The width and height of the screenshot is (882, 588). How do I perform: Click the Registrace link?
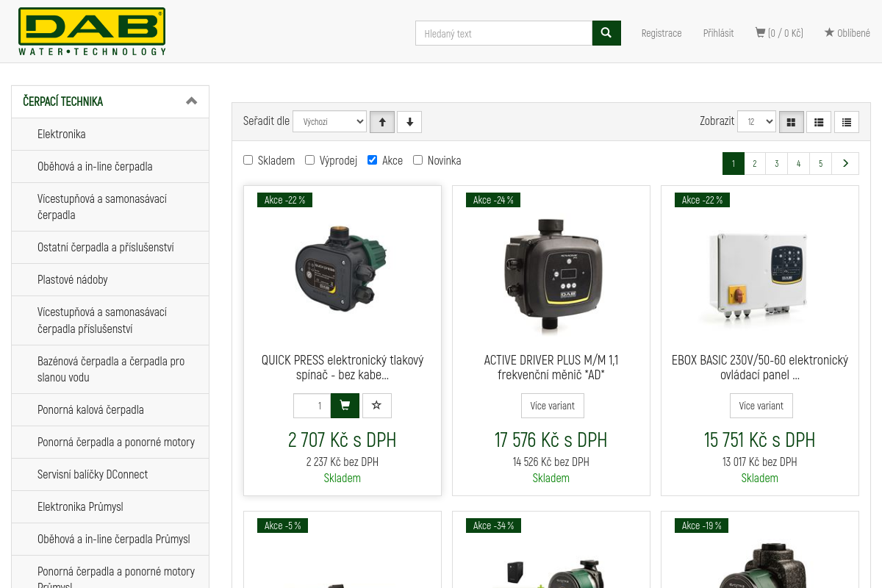661,33
